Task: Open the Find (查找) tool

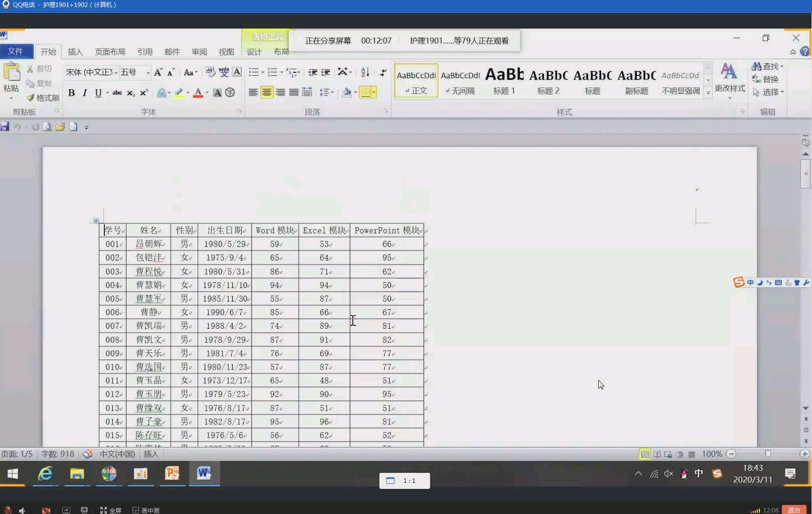Action: [767, 66]
